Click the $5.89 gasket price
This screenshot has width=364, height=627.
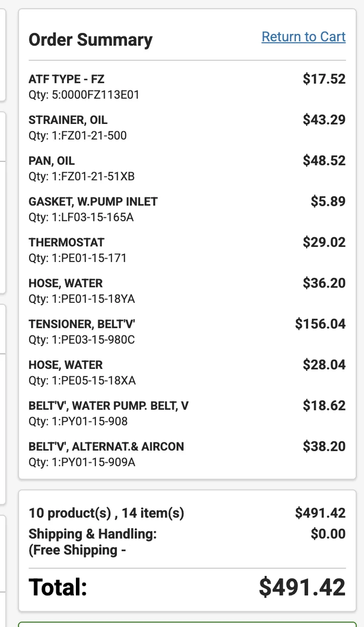(x=328, y=201)
